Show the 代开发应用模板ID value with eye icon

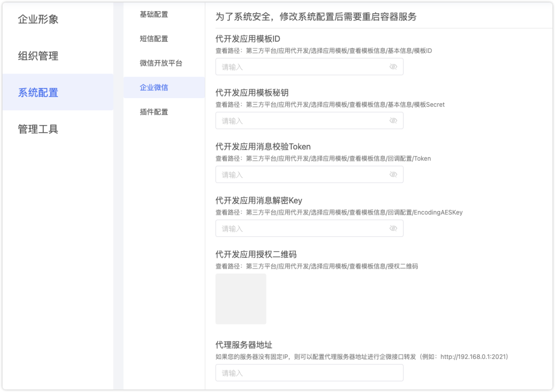point(393,67)
